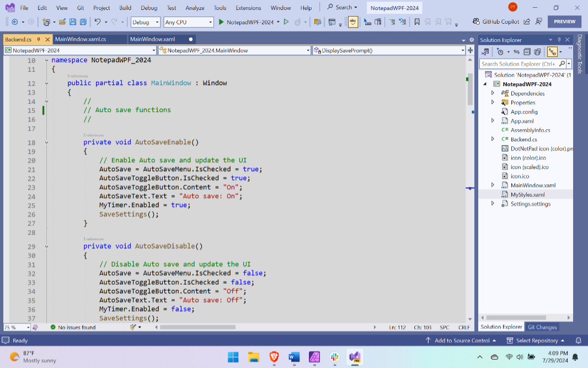The image size is (588, 368).
Task: Click the Undo arrow icon
Action: coord(98,22)
